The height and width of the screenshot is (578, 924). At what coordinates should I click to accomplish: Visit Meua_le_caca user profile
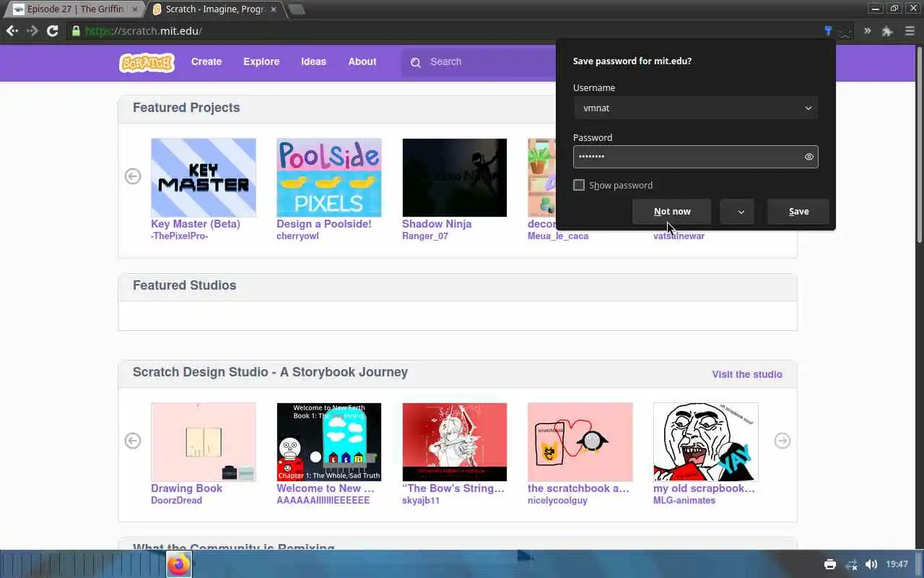pyautogui.click(x=558, y=236)
